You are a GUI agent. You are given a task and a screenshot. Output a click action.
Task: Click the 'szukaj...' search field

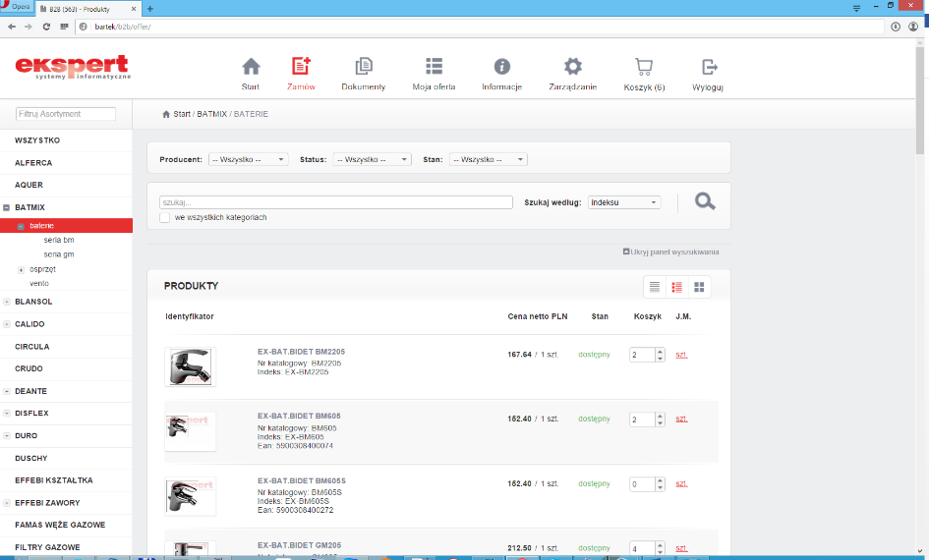coord(336,202)
